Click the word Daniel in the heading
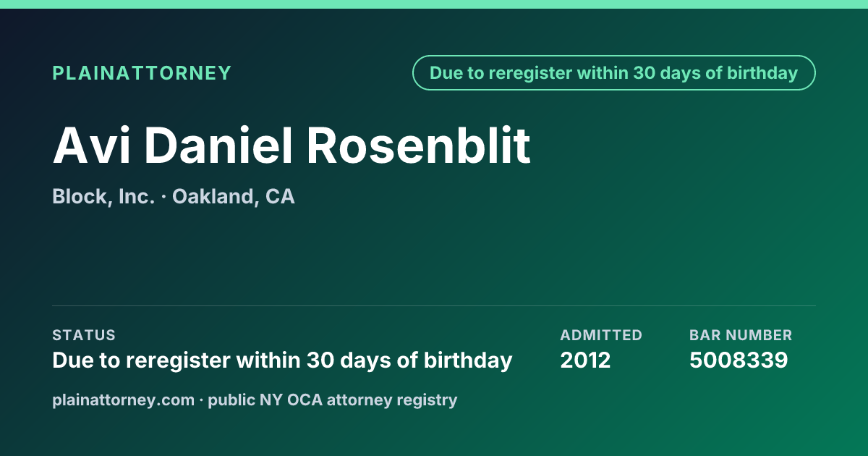 click(219, 145)
